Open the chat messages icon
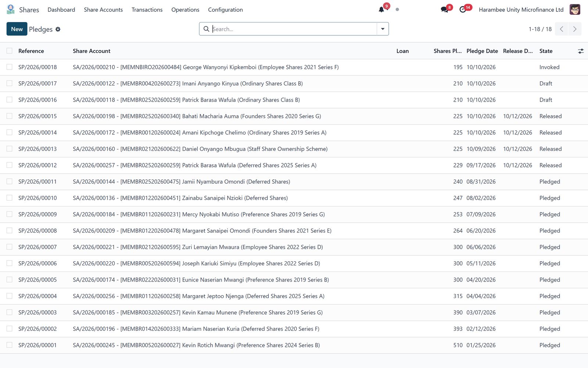The height and width of the screenshot is (368, 588). point(444,10)
